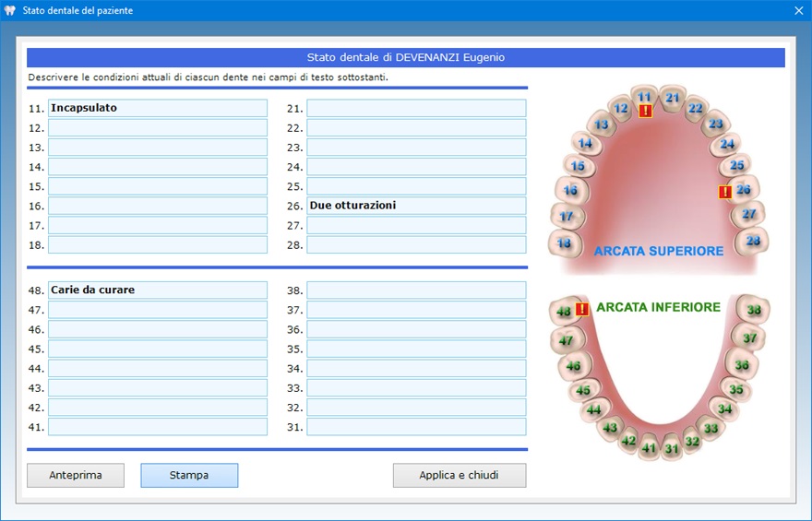Click the warning icon on tooth 11
812x521 pixels.
(645, 111)
